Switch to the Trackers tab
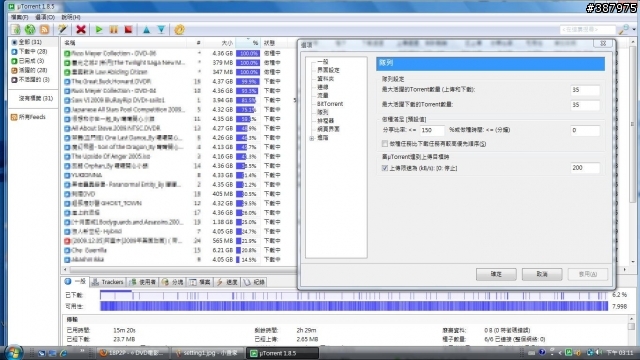The height and width of the screenshot is (360, 640). (108, 282)
